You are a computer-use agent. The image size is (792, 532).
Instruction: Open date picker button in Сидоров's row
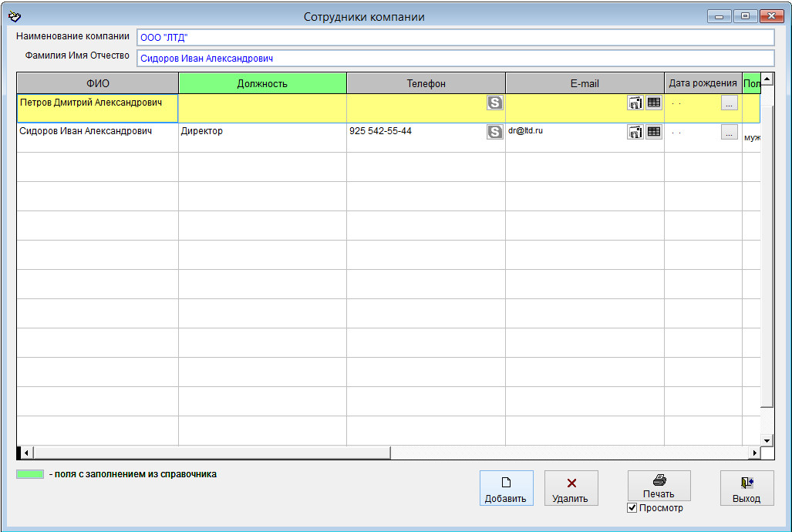[730, 133]
